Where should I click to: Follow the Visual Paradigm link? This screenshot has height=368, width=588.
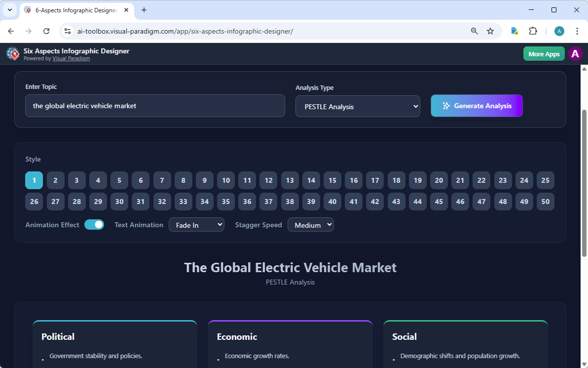click(71, 59)
